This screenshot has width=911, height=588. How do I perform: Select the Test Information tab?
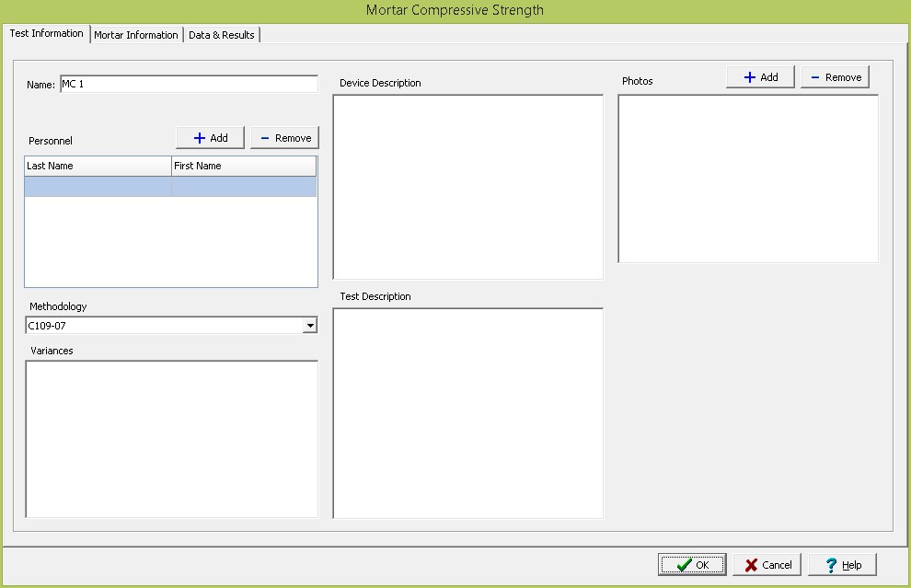click(x=46, y=34)
